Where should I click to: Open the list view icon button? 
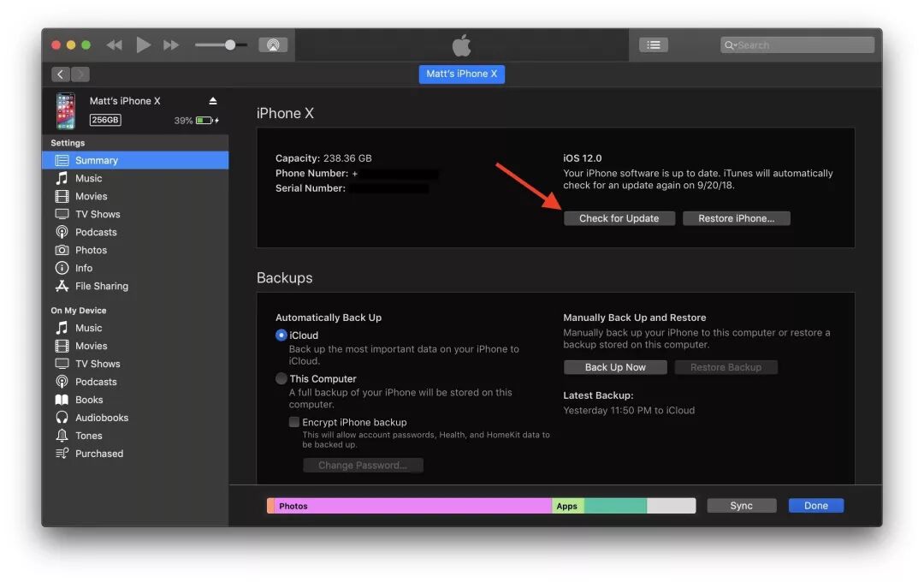(x=654, y=45)
